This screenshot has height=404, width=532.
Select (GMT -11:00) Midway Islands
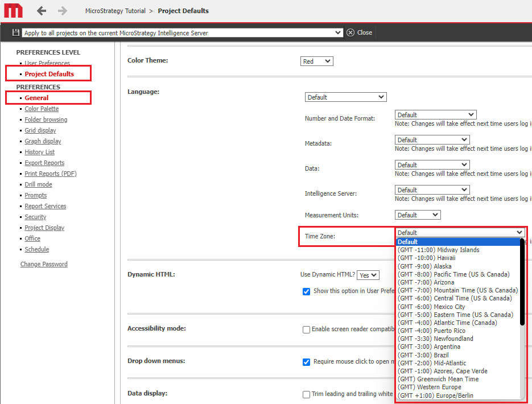click(x=458, y=250)
